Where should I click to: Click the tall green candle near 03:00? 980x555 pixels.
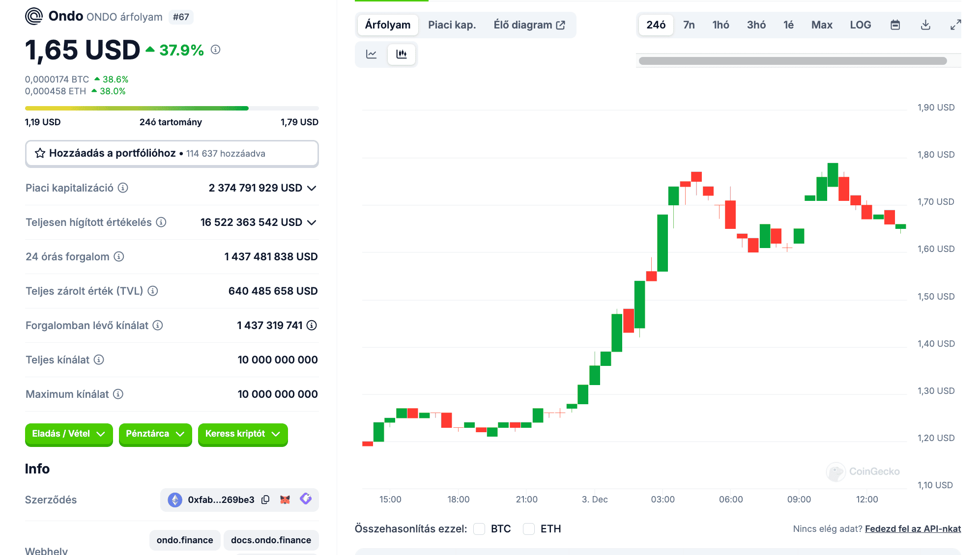(x=663, y=243)
